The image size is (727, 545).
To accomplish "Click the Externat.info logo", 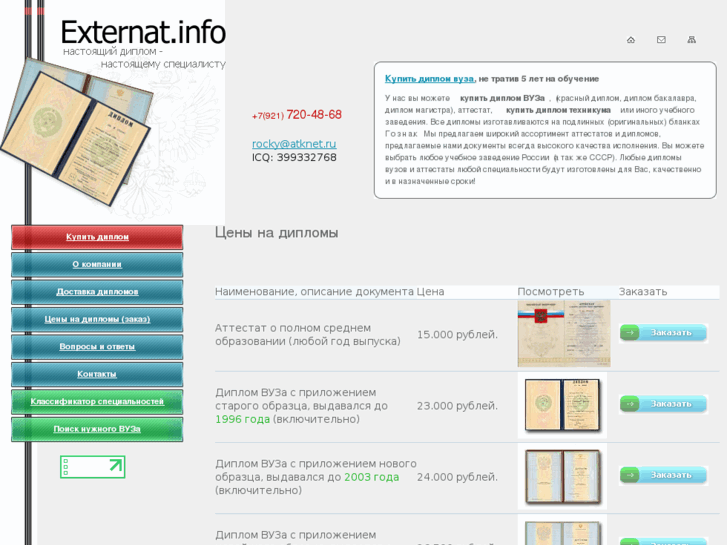I will [x=143, y=32].
